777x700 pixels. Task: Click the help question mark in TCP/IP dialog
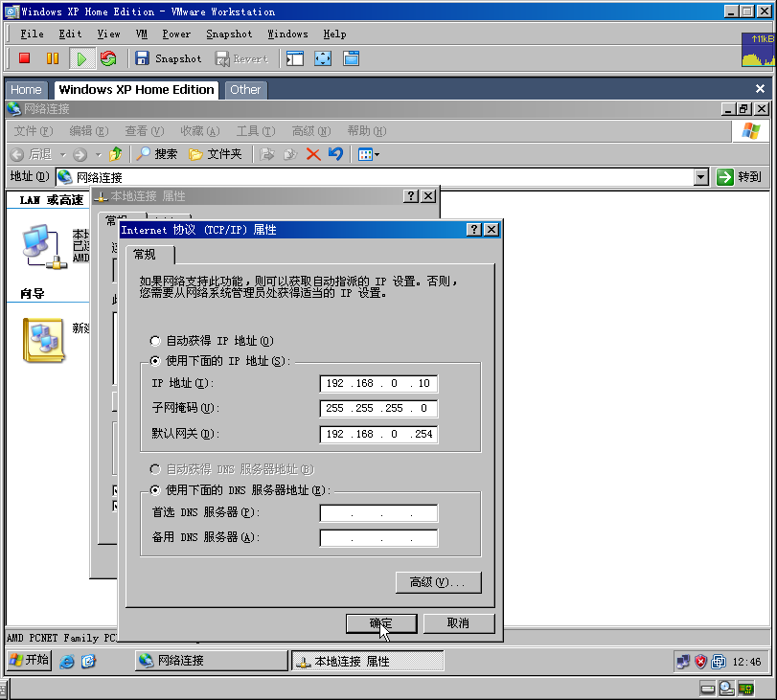[x=473, y=230]
